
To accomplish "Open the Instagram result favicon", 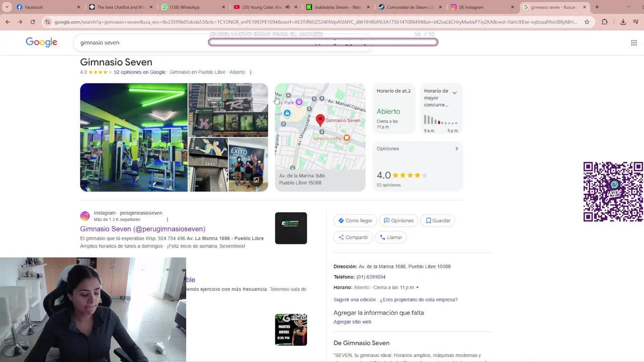I will pyautogui.click(x=85, y=216).
